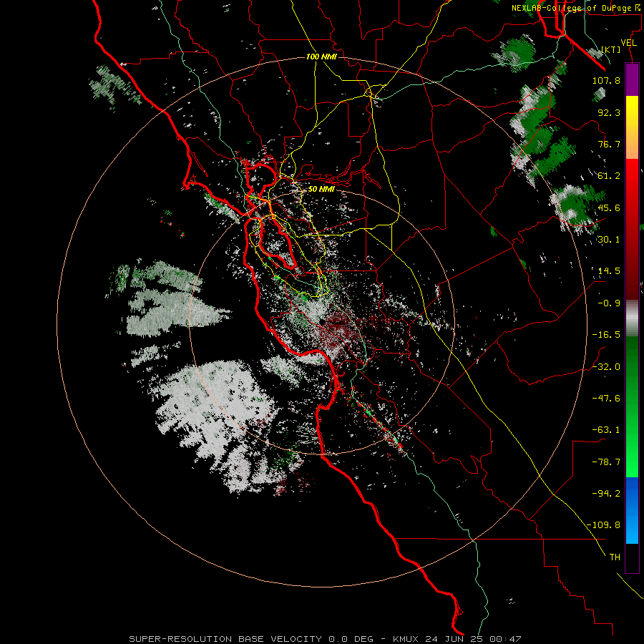The width and height of the screenshot is (644, 644).
Task: Click the -47.6 velocity scale value
Action: point(606,399)
